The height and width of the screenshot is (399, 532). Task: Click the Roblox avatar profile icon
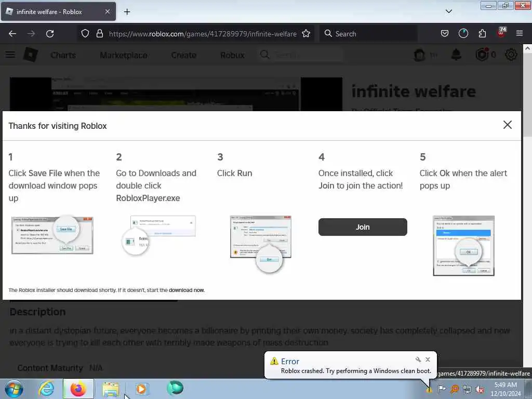(419, 55)
